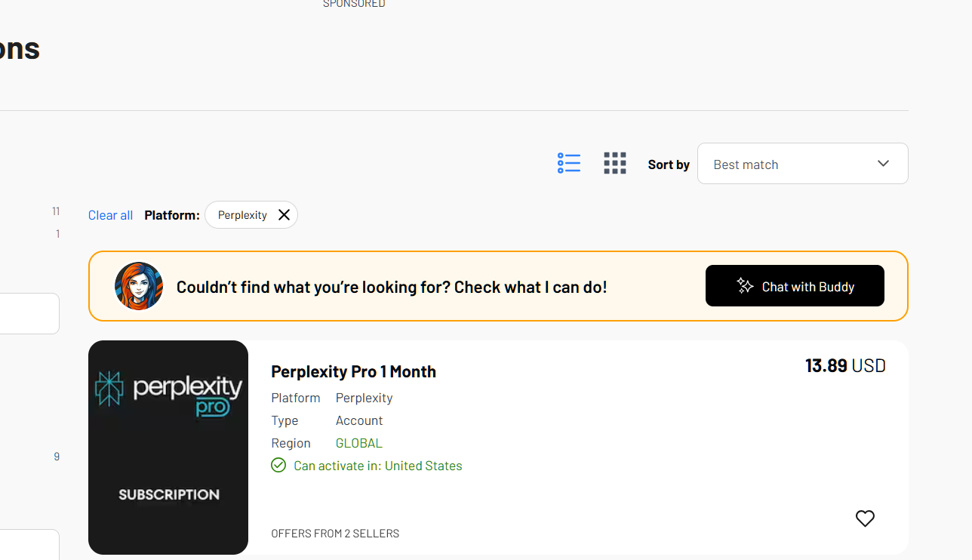Click the SPONSORED label
The image size is (972, 560).
coord(354,4)
